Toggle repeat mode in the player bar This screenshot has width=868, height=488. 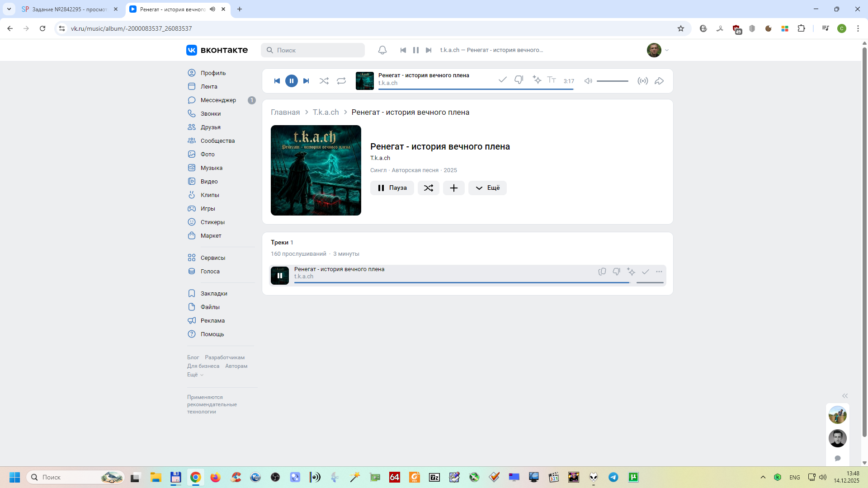click(x=341, y=81)
